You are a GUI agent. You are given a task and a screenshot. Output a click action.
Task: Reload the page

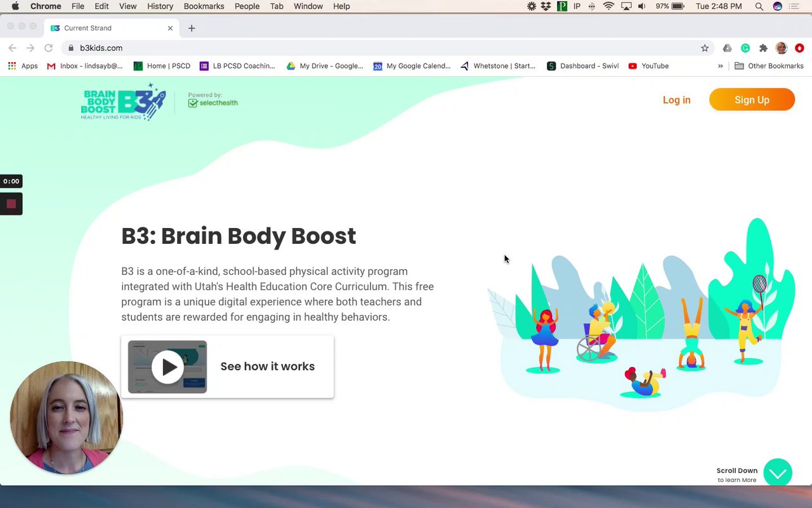coord(48,48)
